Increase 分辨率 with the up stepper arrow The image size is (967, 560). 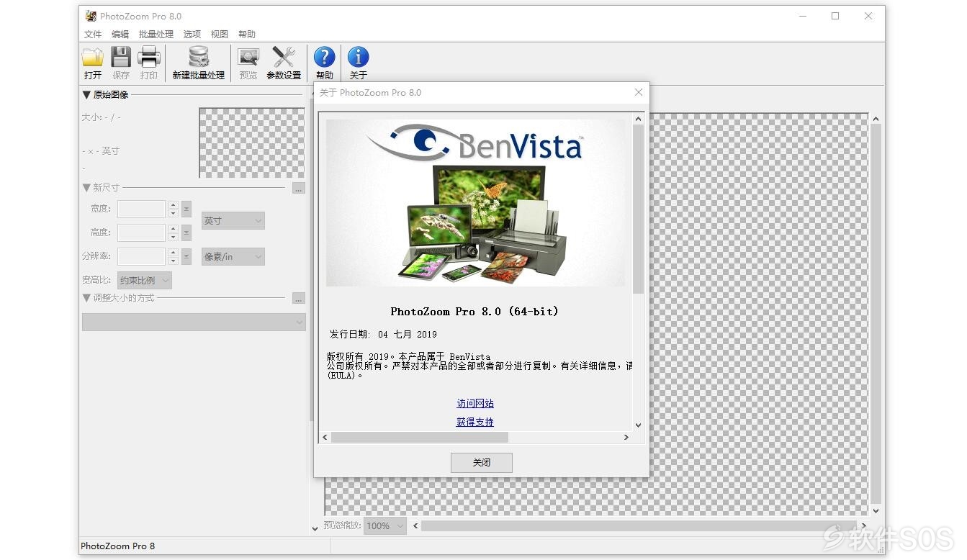173,253
